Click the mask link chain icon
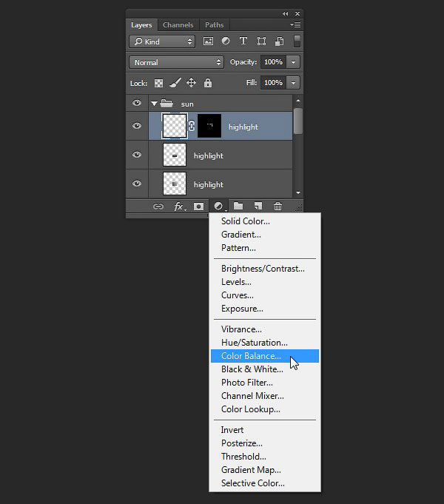This screenshot has width=444, height=504. point(192,126)
